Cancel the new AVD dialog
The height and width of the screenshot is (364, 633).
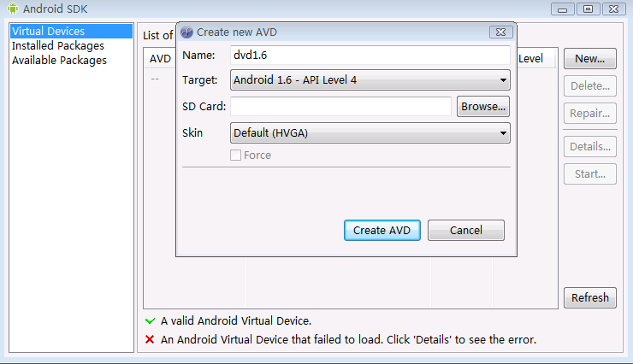(x=466, y=231)
